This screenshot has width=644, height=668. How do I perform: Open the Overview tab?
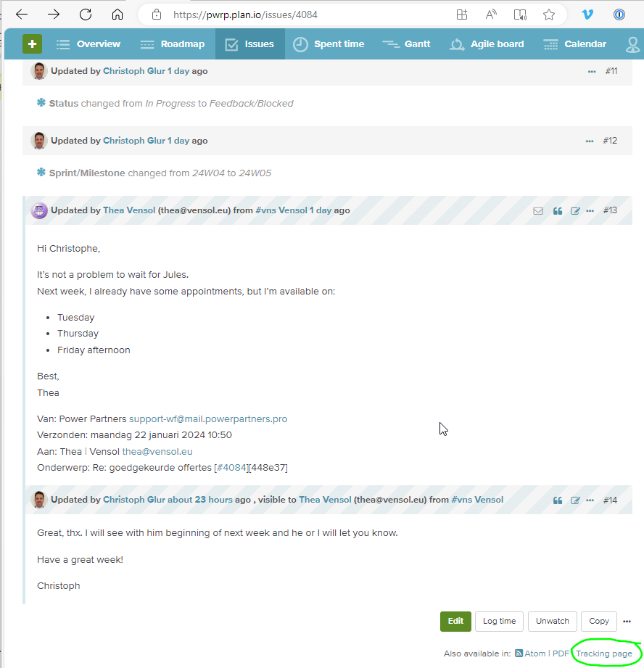pyautogui.click(x=88, y=44)
